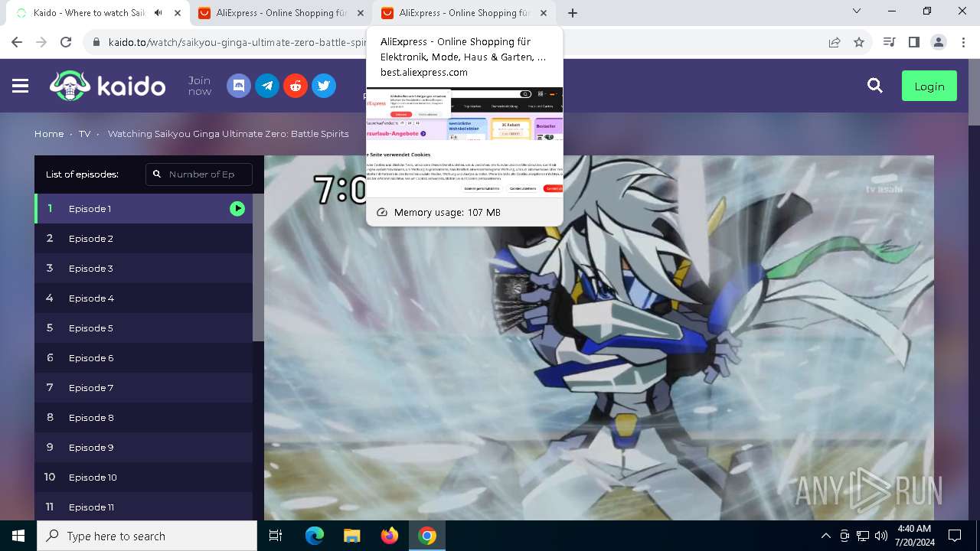Image resolution: width=980 pixels, height=551 pixels.
Task: Open the Discord community link icon
Action: pos(239,86)
